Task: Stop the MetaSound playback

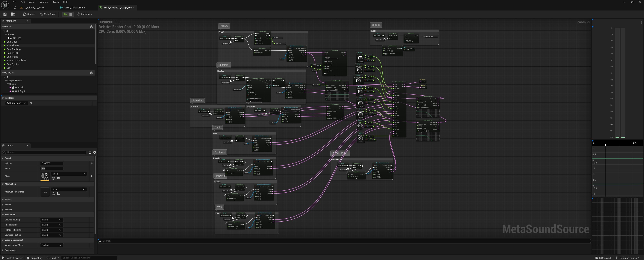Action: pyautogui.click(x=71, y=14)
